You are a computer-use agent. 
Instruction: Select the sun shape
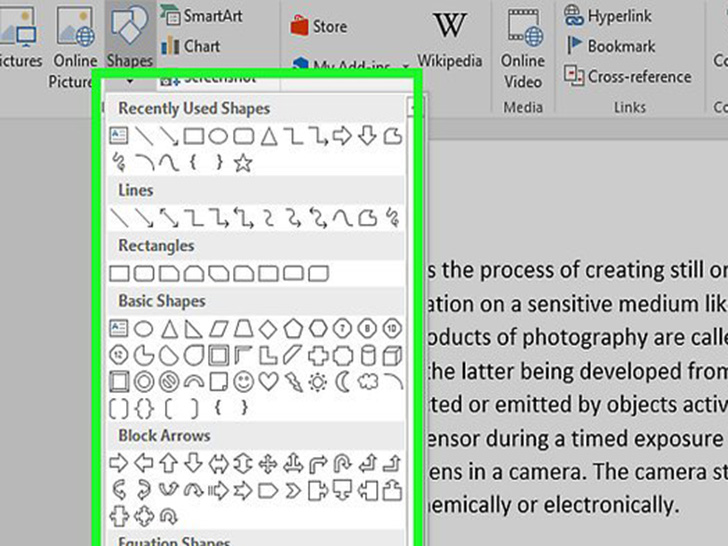coord(318,381)
